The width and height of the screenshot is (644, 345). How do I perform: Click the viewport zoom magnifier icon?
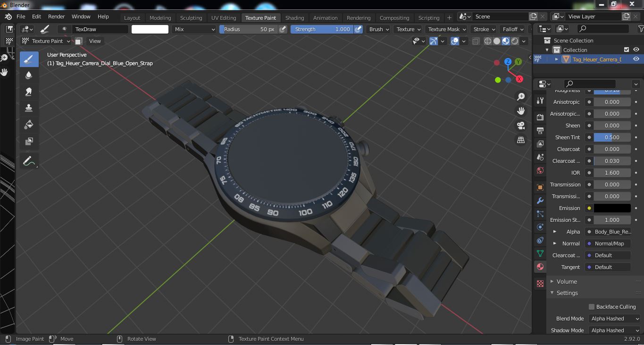521,97
